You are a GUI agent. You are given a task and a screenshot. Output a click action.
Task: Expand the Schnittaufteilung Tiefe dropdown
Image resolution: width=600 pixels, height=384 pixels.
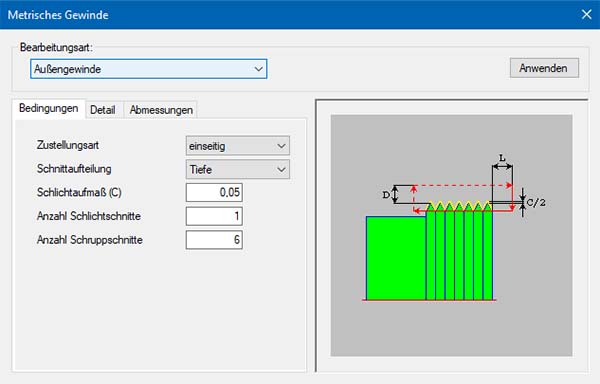pos(238,169)
